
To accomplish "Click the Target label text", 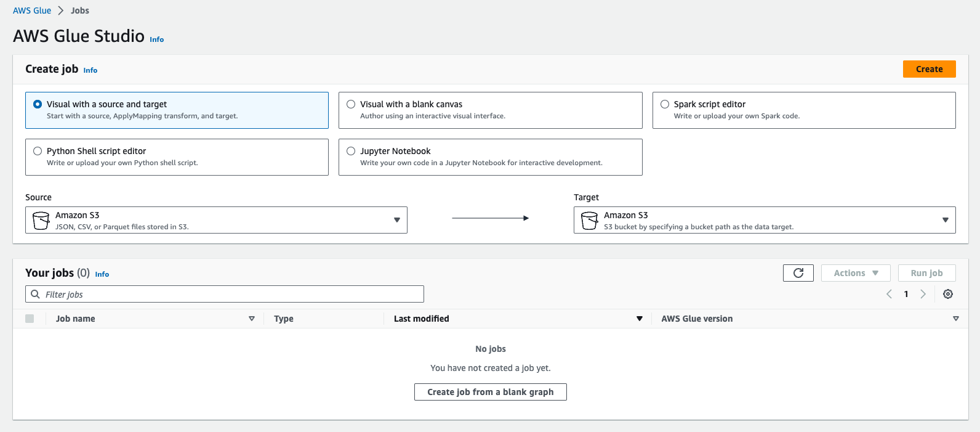I will pos(586,197).
